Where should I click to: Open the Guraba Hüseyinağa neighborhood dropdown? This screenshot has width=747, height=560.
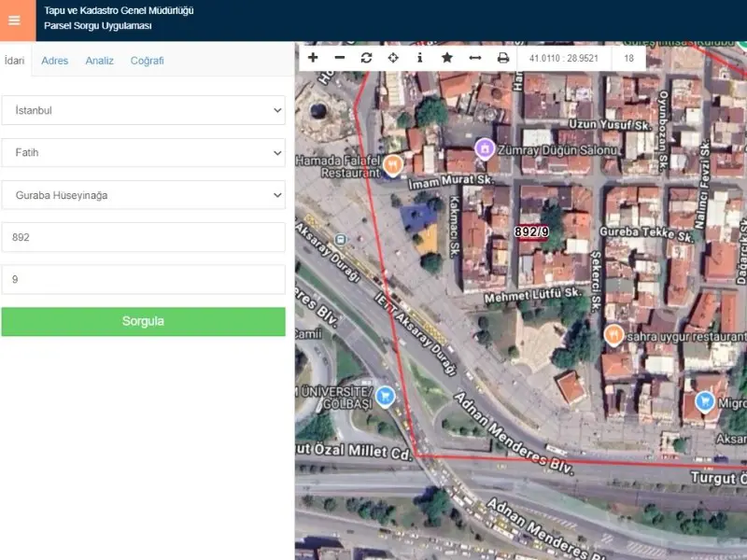coord(144,195)
